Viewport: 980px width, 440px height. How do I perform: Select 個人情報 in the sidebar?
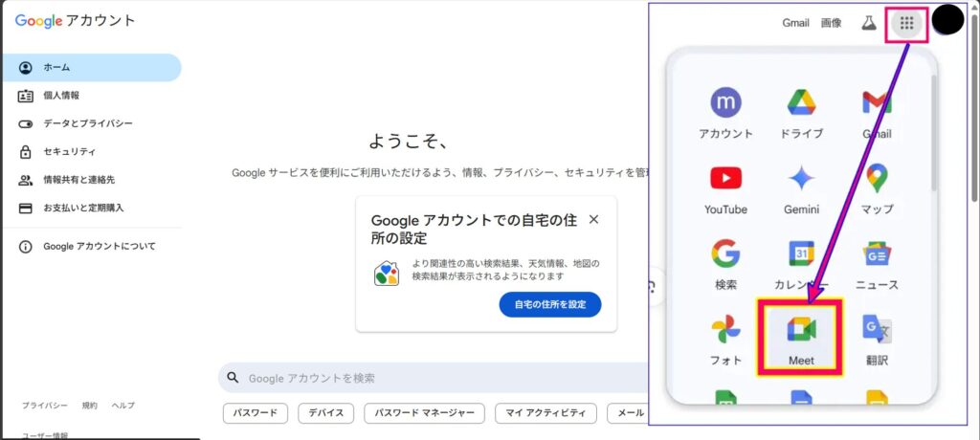click(61, 96)
